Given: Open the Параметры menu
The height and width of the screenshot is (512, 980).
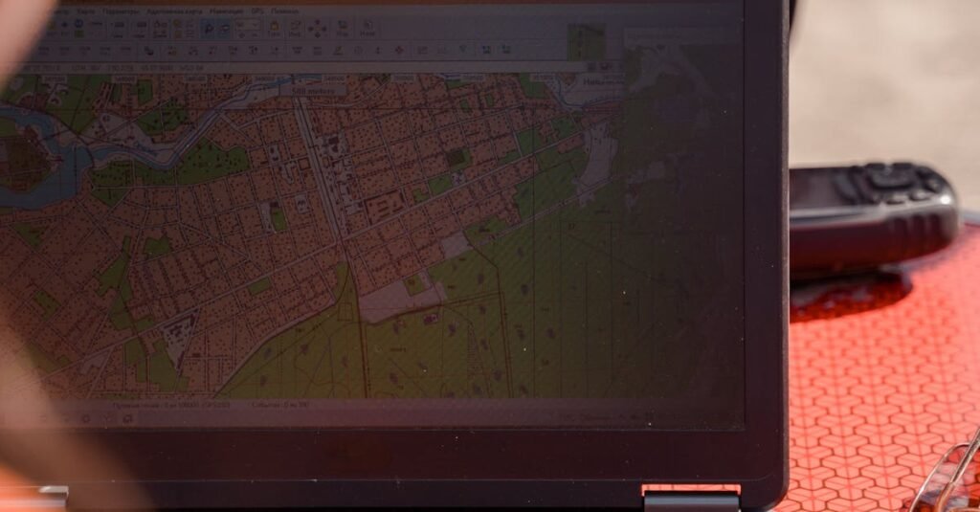Looking at the screenshot, I should 122,11.
